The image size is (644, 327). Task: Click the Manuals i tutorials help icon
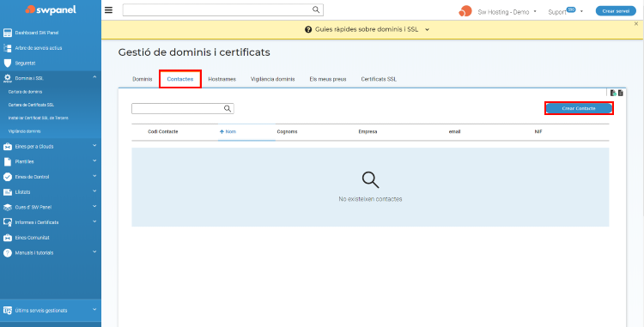point(8,252)
